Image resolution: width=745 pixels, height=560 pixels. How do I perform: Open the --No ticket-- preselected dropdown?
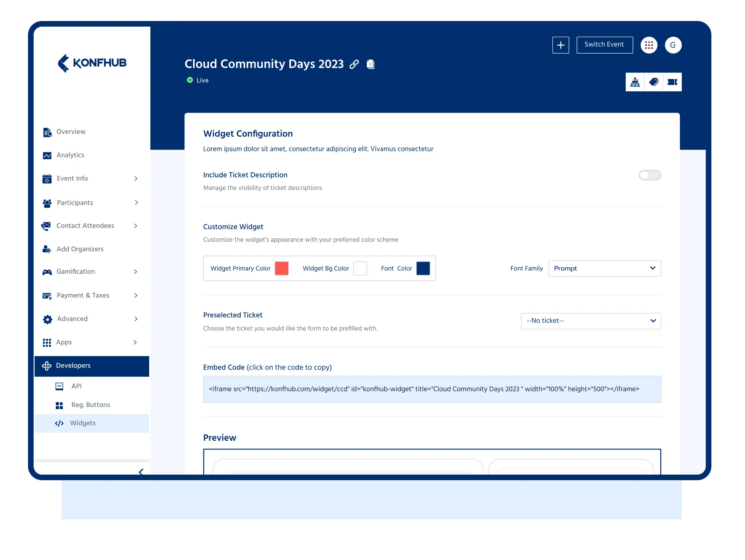click(591, 321)
